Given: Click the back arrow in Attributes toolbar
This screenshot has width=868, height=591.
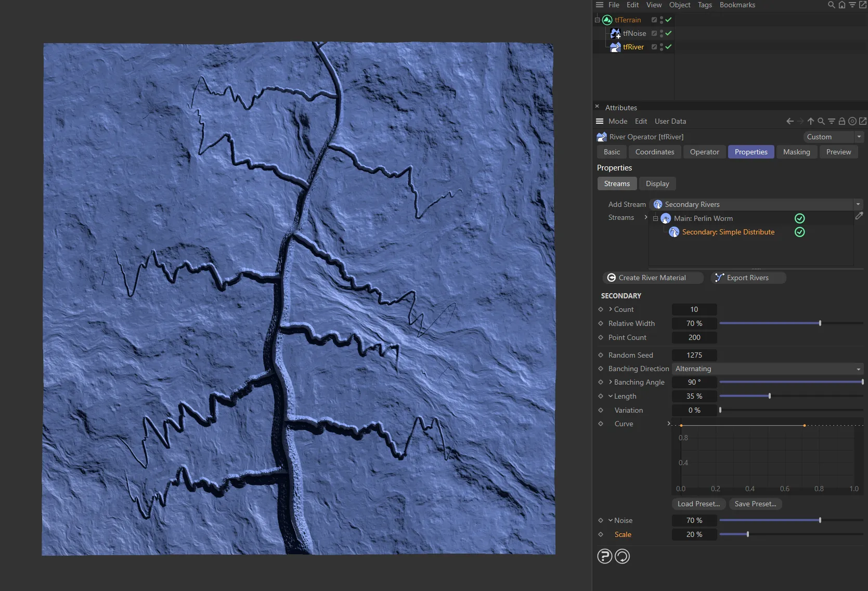Looking at the screenshot, I should 789,121.
